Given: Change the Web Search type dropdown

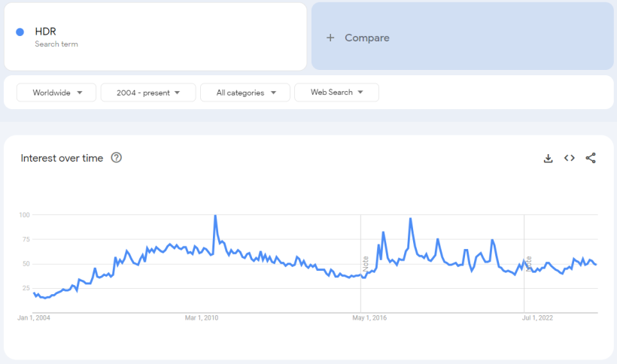Looking at the screenshot, I should [336, 93].
